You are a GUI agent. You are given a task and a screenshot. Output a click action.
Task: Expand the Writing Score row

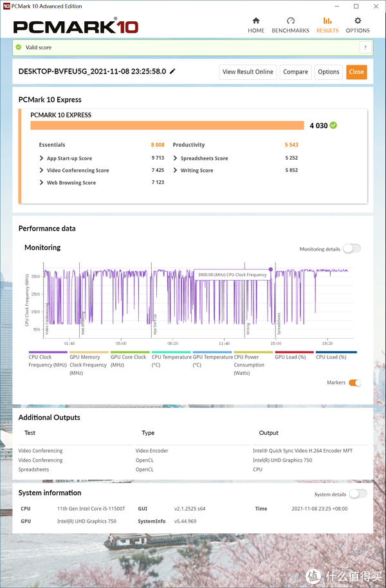[x=176, y=171]
